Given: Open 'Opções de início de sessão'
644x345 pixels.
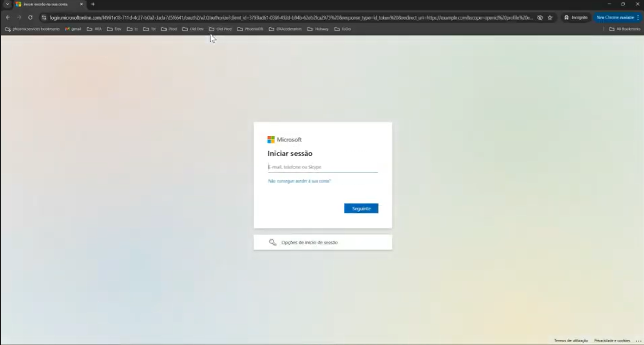Looking at the screenshot, I should tap(323, 242).
